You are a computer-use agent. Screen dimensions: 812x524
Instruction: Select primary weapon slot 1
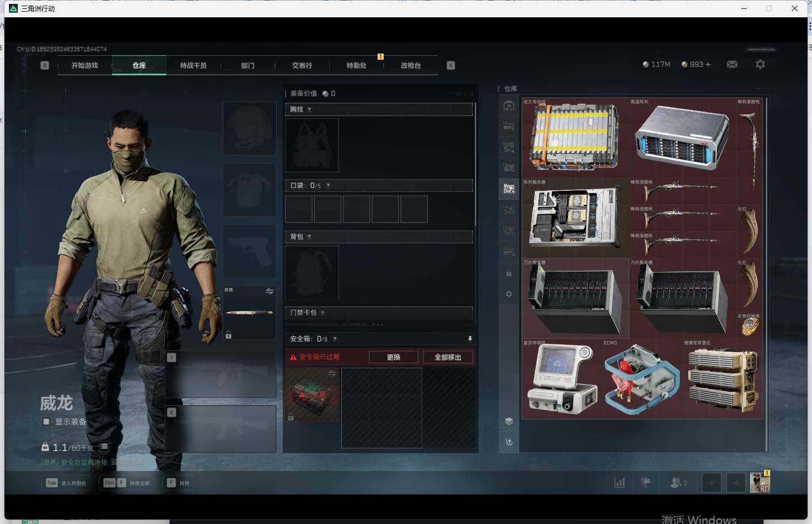221,374
